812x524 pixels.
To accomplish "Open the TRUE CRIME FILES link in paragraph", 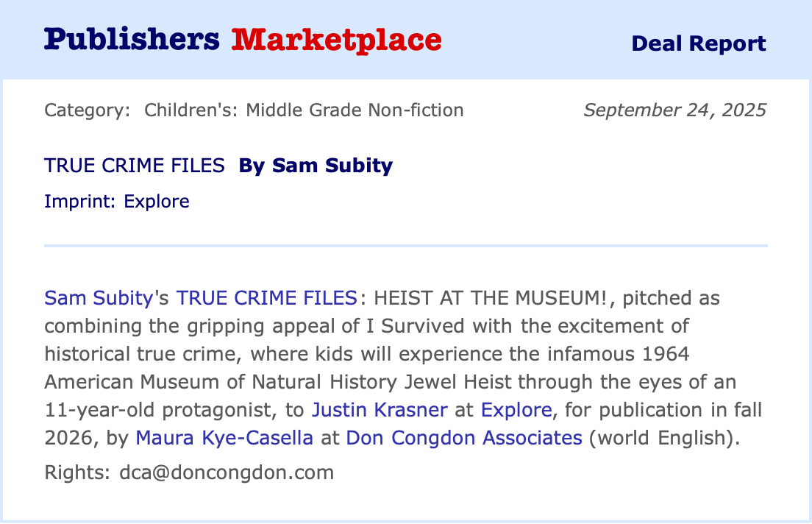I will pos(266,298).
